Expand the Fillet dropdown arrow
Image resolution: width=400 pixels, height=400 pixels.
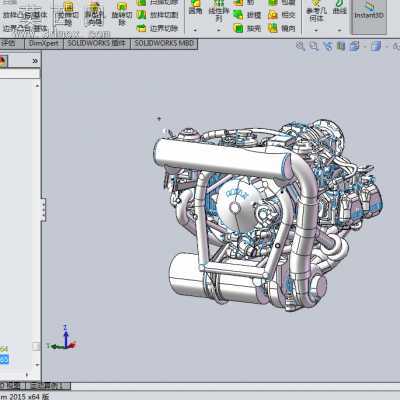click(x=195, y=30)
